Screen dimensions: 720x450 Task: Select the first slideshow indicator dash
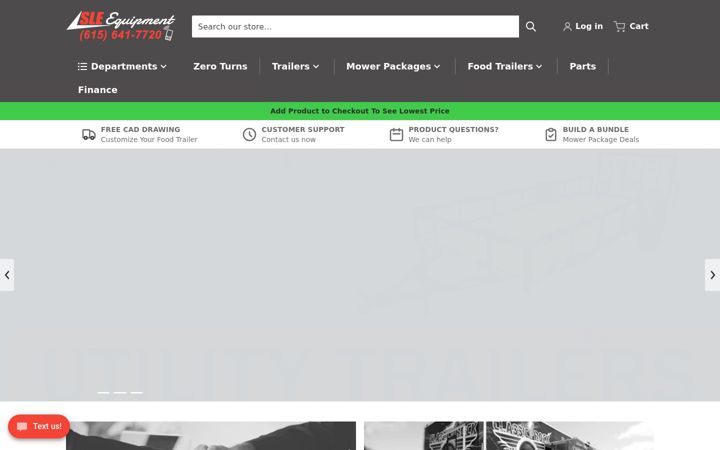tap(103, 393)
